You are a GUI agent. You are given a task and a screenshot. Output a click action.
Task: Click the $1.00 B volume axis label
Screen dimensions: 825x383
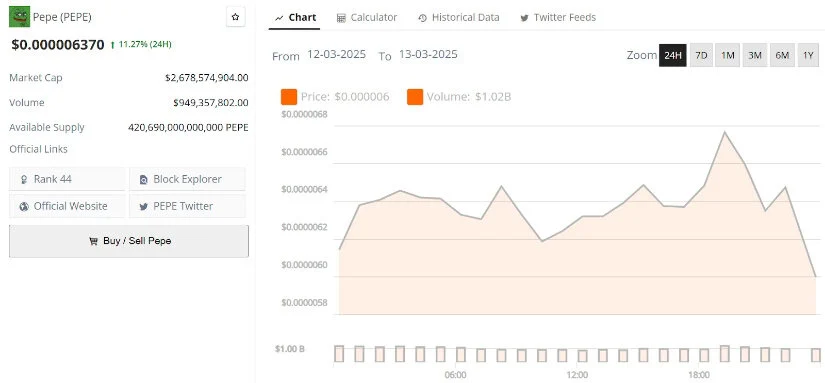pyautogui.click(x=289, y=349)
